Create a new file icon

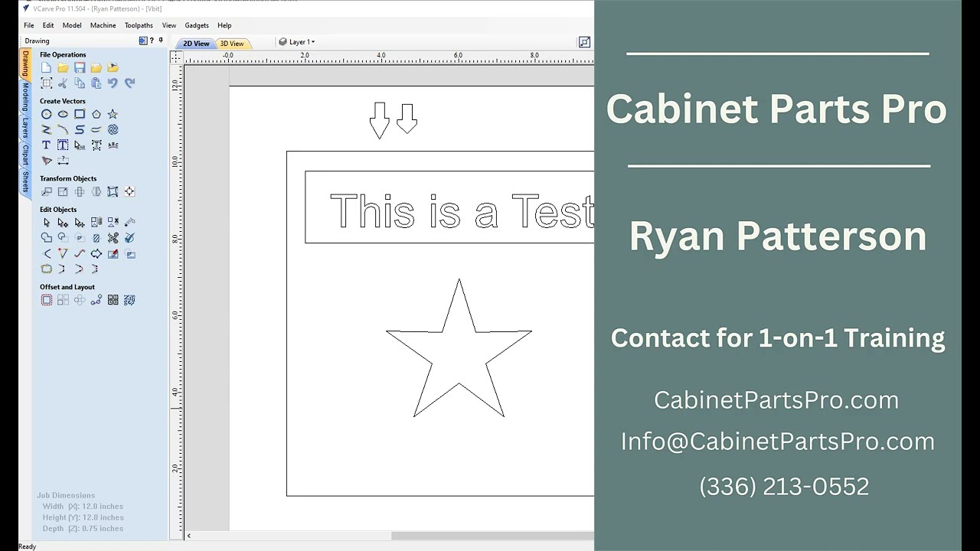coord(47,68)
